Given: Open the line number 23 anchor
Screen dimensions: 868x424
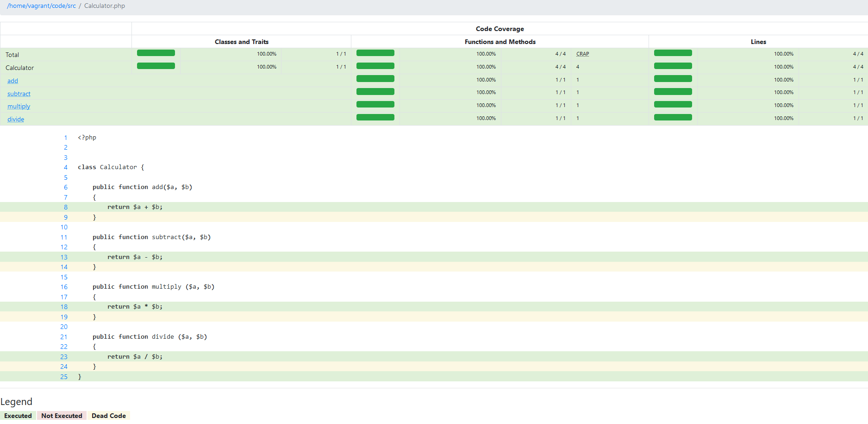Looking at the screenshot, I should coord(64,357).
